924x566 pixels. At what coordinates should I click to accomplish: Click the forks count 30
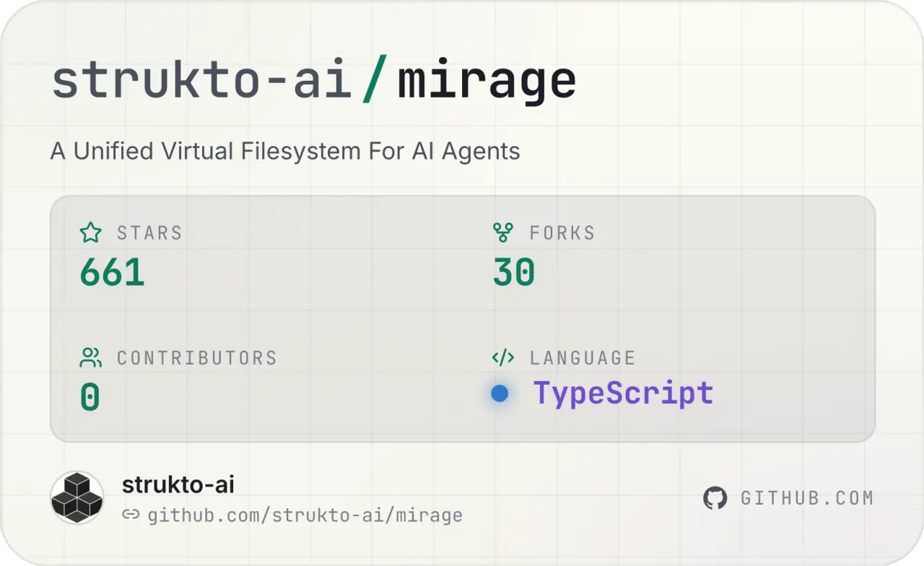point(514,273)
